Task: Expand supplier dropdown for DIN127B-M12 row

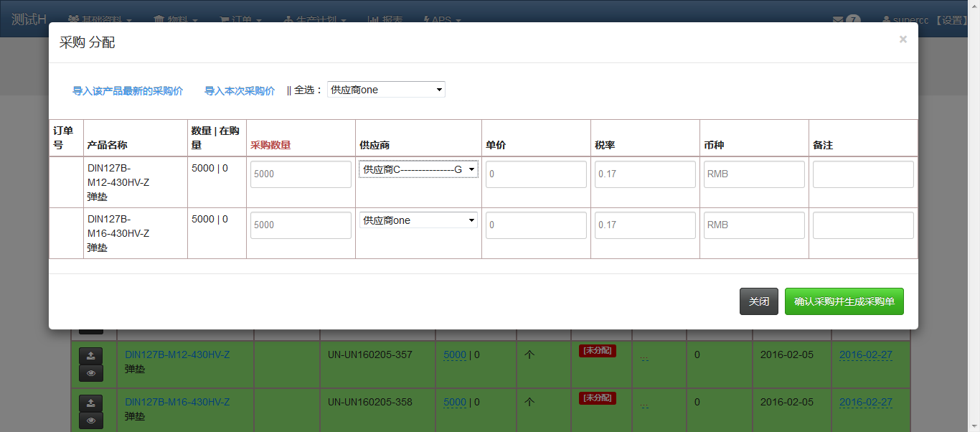Action: [418, 170]
